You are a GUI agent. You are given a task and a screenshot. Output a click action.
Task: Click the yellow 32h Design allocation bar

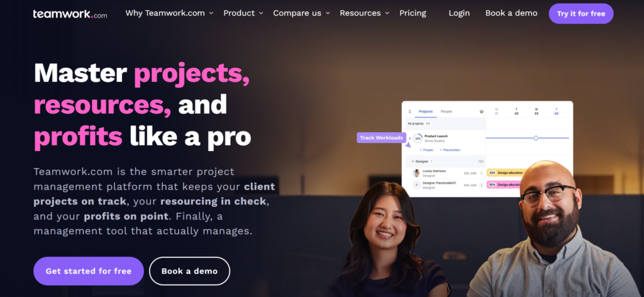[505, 173]
